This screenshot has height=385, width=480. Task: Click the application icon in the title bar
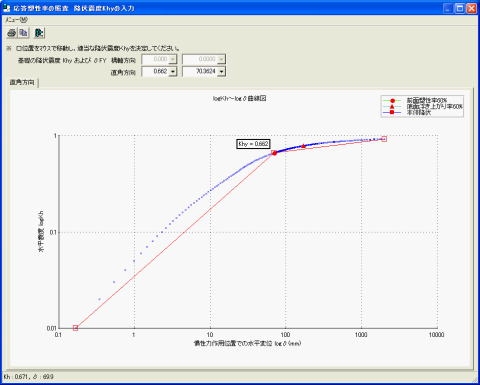coord(7,8)
